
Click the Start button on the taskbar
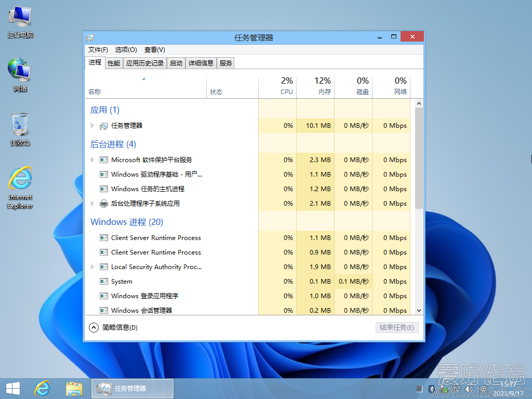coord(12,388)
